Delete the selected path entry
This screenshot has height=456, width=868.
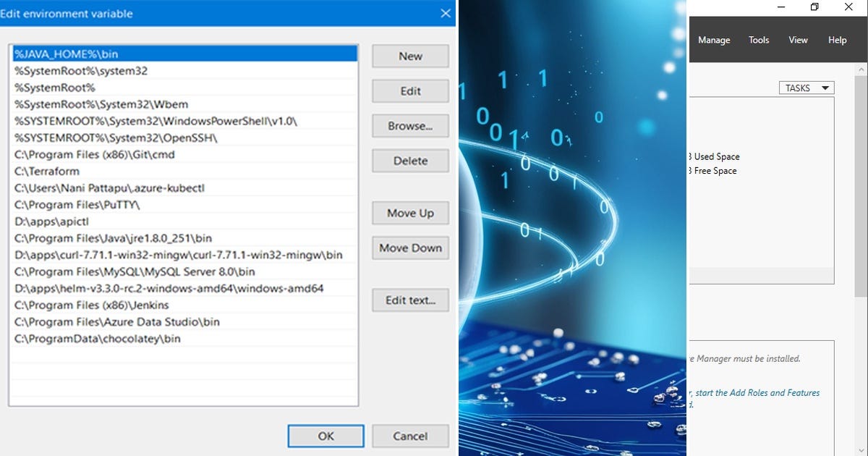(x=410, y=161)
